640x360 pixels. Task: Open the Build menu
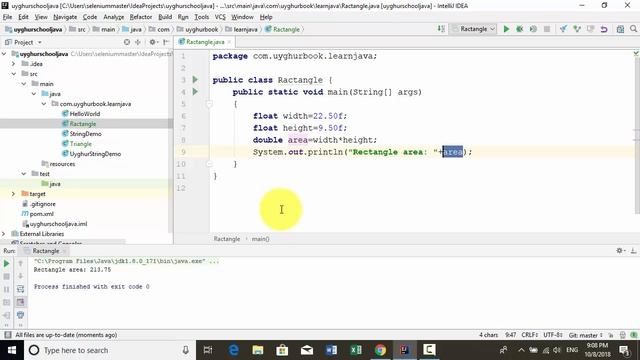(x=165, y=17)
